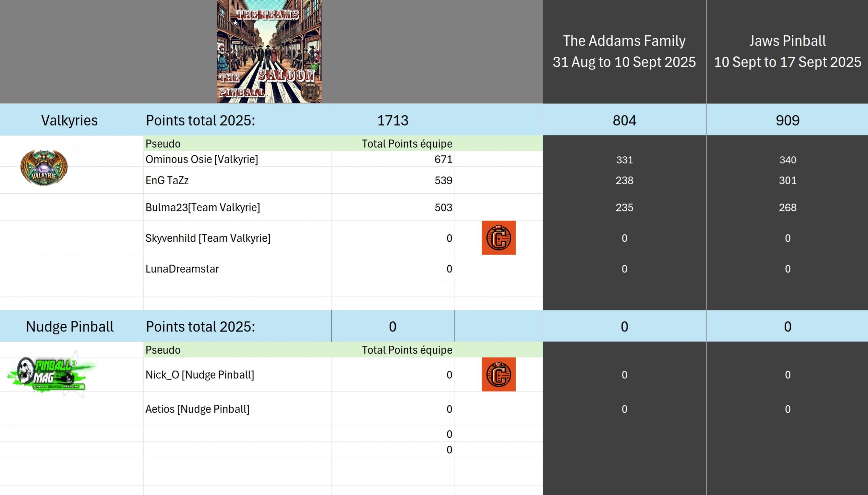
Task: Click Valkyries' Addams Family total of 804
Action: coord(624,120)
